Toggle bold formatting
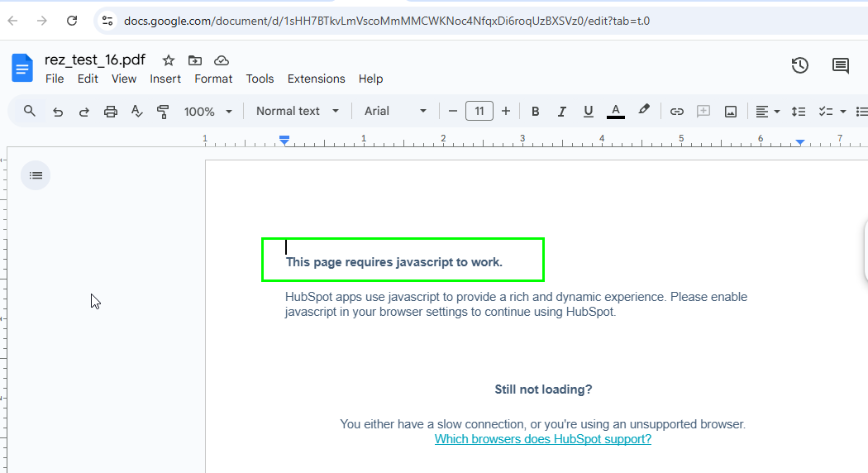Image resolution: width=868 pixels, height=473 pixels. click(536, 112)
